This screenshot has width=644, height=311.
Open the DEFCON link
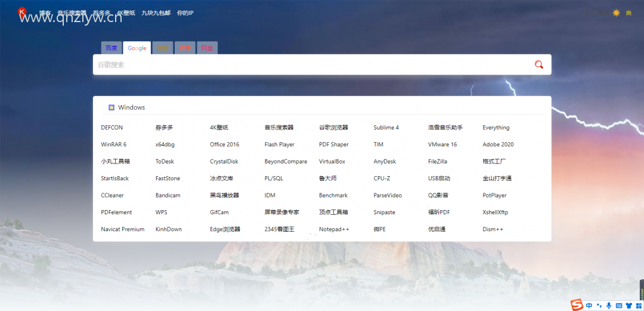112,128
